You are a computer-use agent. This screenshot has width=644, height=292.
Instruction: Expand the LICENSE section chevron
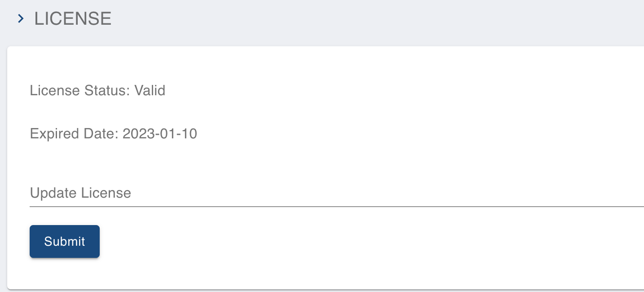coord(20,19)
